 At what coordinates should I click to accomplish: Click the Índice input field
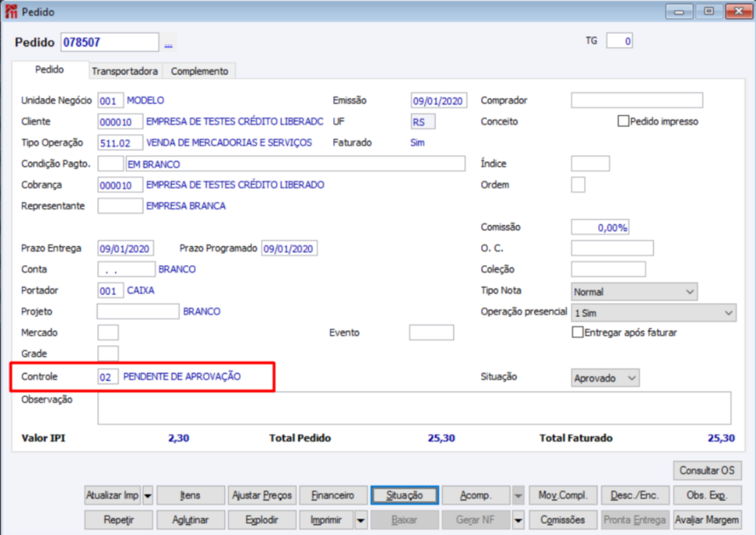591,163
